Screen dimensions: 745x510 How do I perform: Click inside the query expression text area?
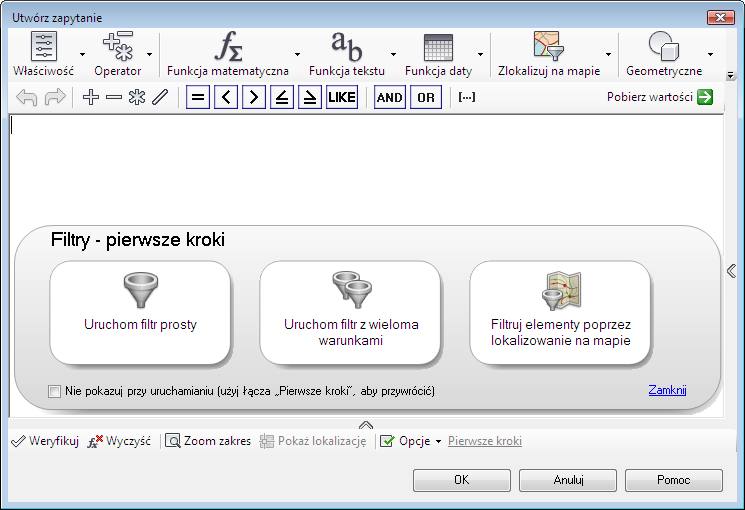366,169
